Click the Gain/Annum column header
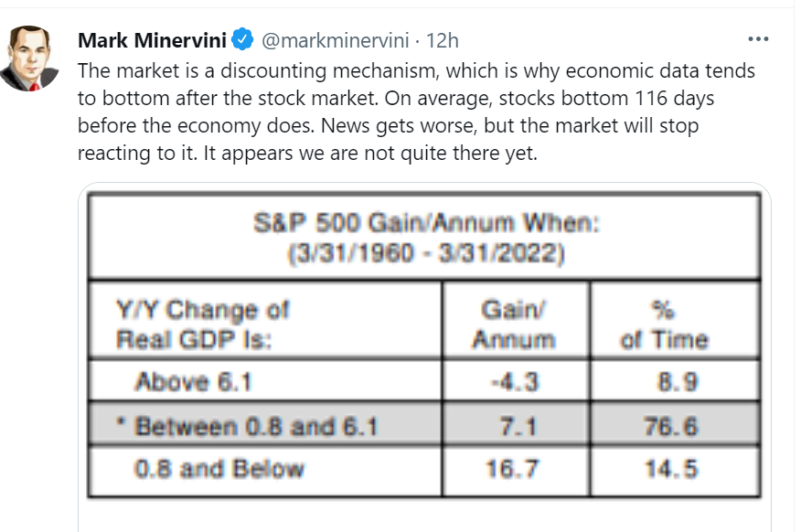The image size is (801, 532). (x=514, y=324)
